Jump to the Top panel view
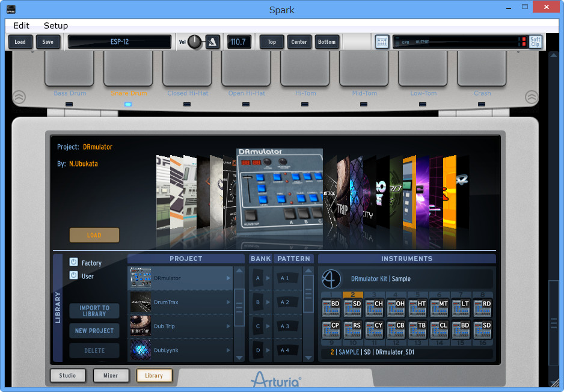The image size is (564, 392). click(x=272, y=42)
